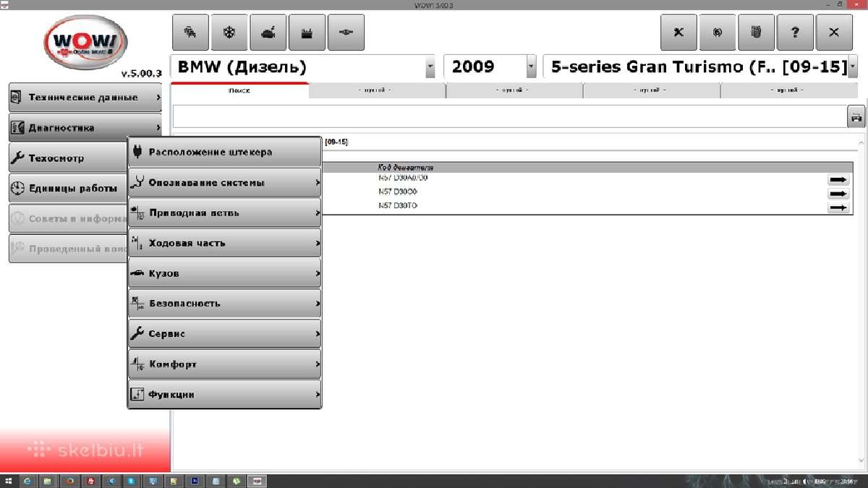Click the version label v.5.00.3

[x=141, y=74]
